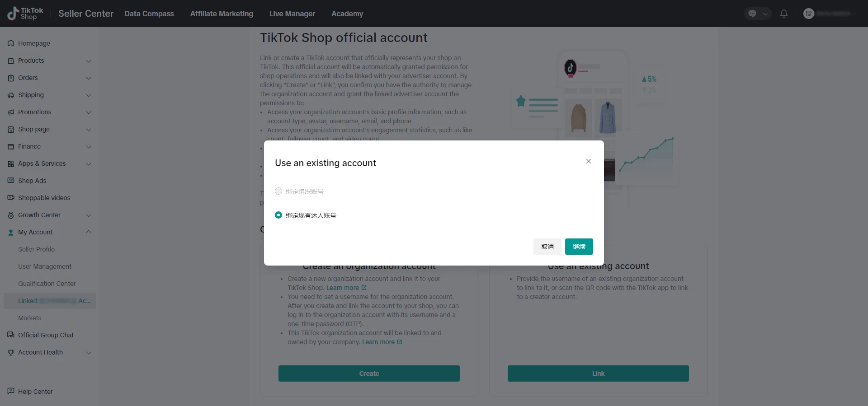Click the Help Center icon
This screenshot has width=868, height=406.
[x=11, y=392]
